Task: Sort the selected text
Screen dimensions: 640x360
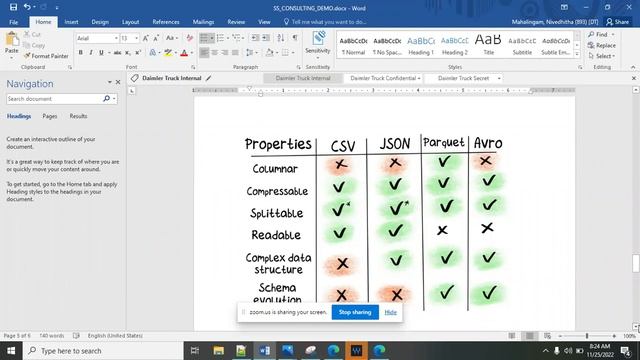Action: (x=281, y=38)
